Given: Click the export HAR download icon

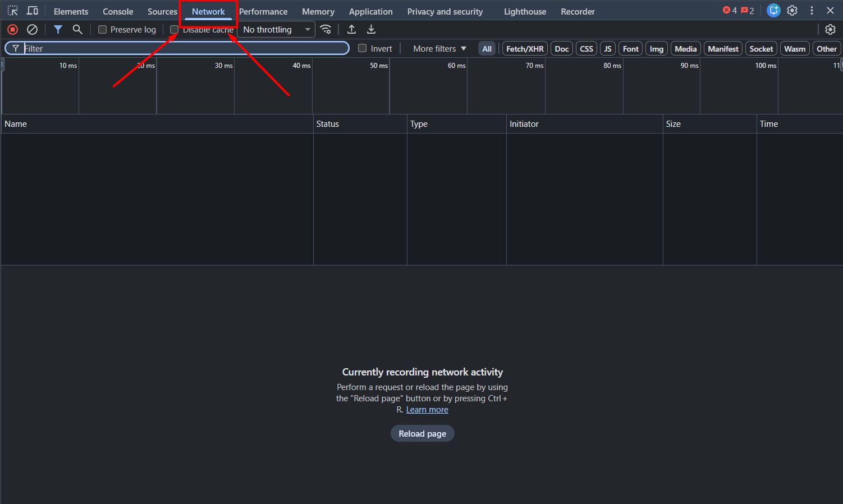Looking at the screenshot, I should [371, 30].
